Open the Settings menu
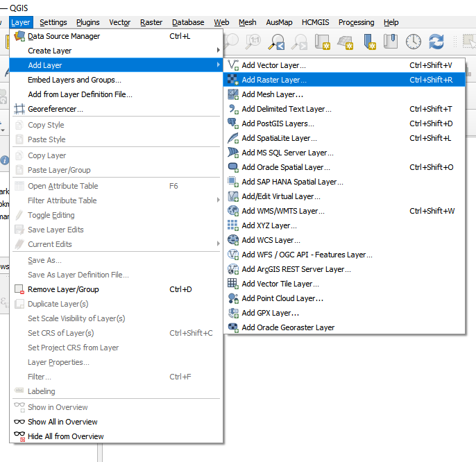Viewport: 476px width, 462px height. click(x=53, y=22)
